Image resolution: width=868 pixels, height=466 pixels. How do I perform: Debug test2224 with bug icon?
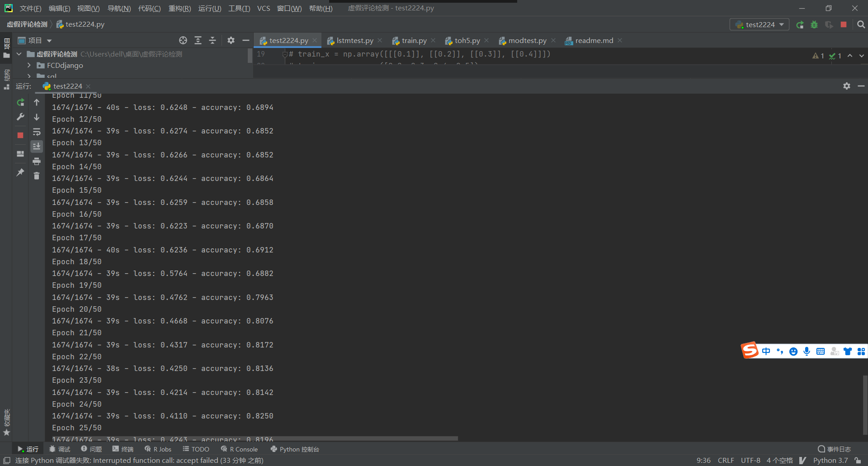(x=814, y=24)
